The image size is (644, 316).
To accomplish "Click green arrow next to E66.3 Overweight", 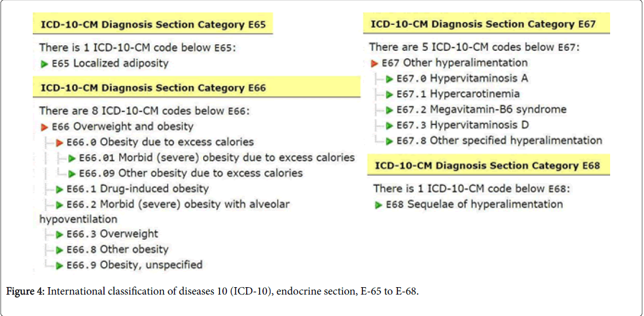I will click(59, 235).
